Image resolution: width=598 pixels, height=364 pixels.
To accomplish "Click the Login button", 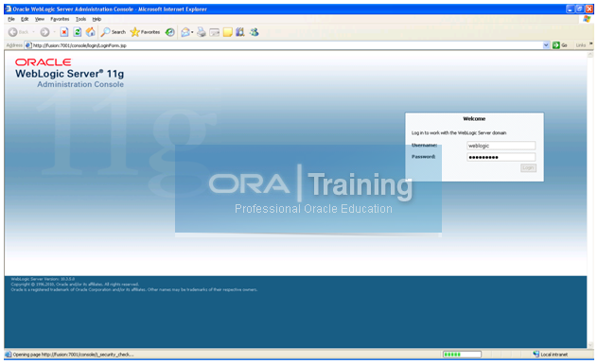I will coord(528,168).
